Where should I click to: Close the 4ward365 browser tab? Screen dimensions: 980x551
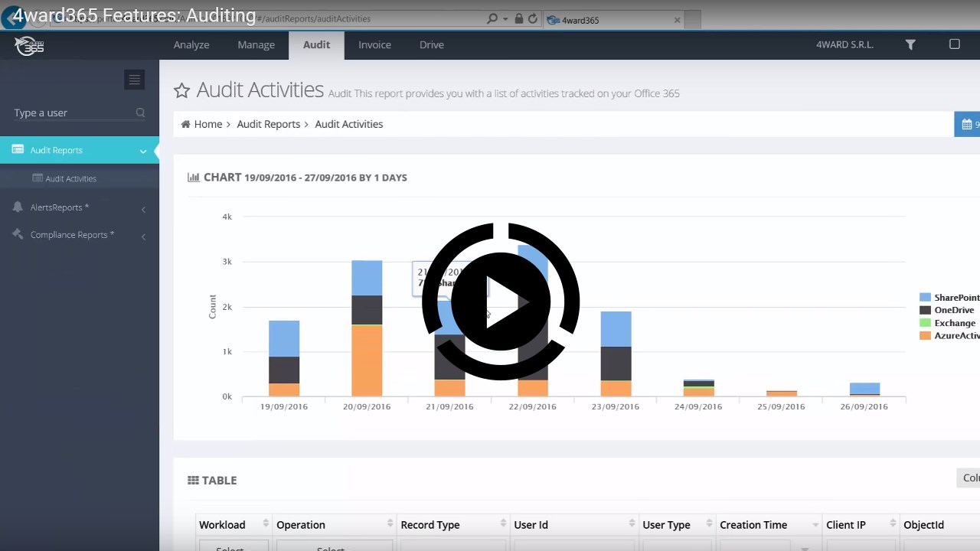coord(677,20)
